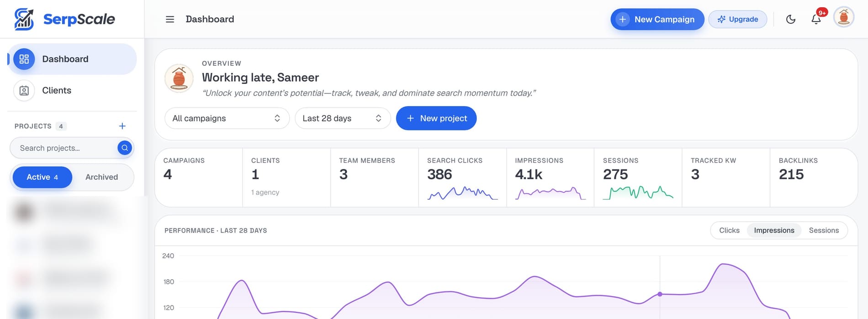Viewport: 868px width, 319px height.
Task: Click the Tracked KW stat card
Action: 726,177
